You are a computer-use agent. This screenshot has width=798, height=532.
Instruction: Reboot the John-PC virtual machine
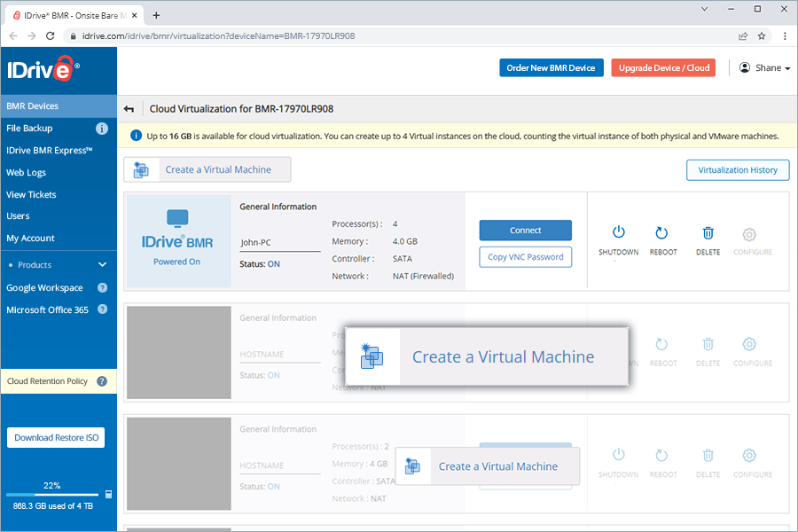pyautogui.click(x=662, y=233)
